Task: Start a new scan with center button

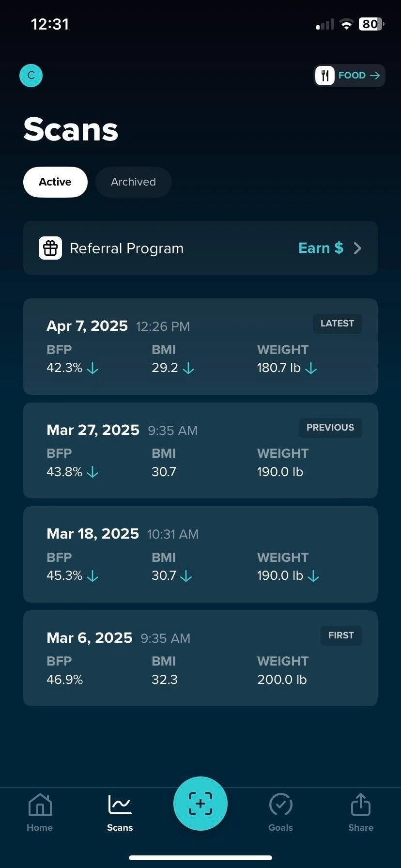Action: click(x=200, y=804)
